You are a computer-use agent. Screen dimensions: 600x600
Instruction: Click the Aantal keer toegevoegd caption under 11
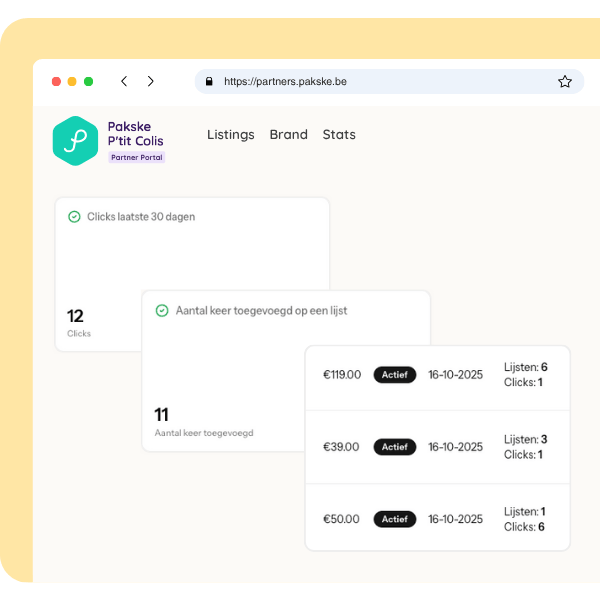pyautogui.click(x=204, y=433)
